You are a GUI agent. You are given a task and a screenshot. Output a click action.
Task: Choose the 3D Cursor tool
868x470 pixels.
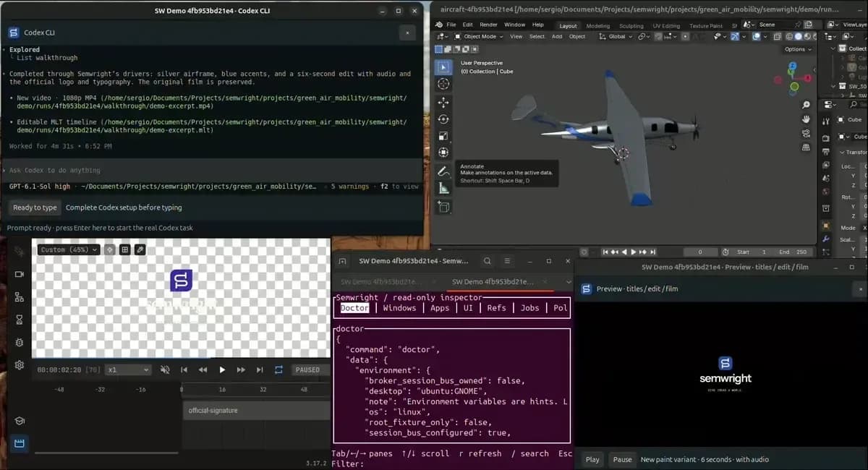click(x=443, y=84)
